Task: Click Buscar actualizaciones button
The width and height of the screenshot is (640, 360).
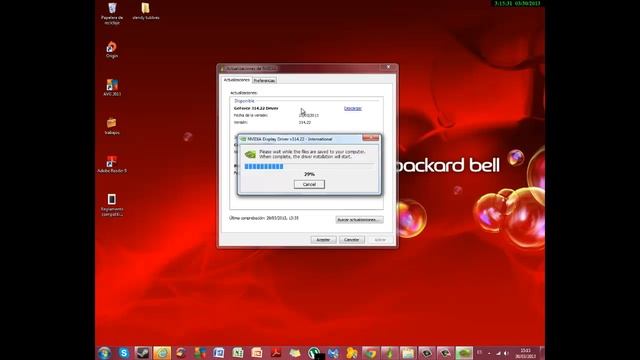Action: pyautogui.click(x=359, y=220)
